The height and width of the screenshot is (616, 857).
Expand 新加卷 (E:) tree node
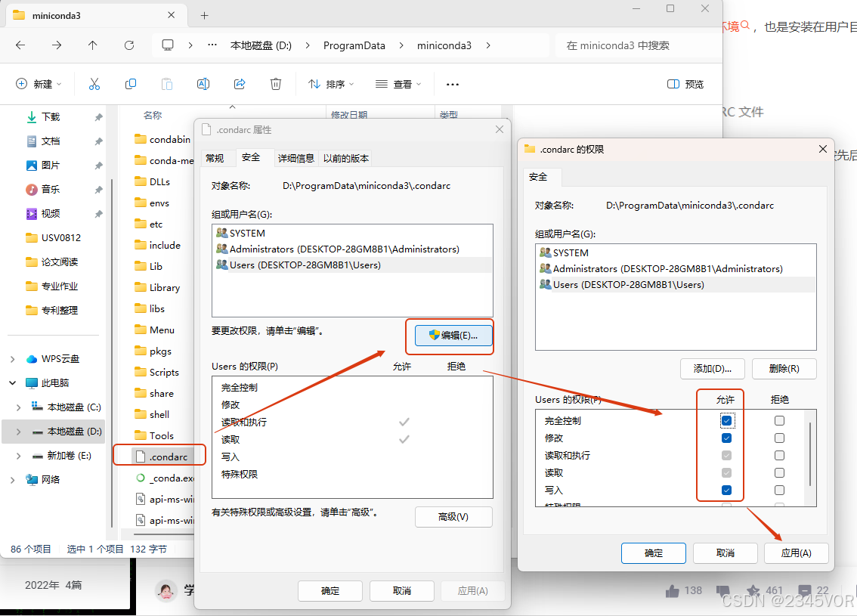[19, 456]
